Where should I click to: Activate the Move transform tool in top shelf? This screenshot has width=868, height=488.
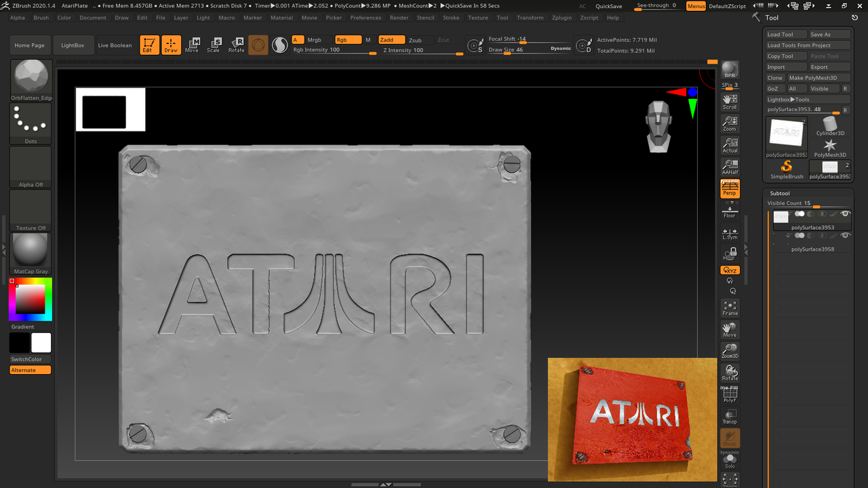point(192,45)
